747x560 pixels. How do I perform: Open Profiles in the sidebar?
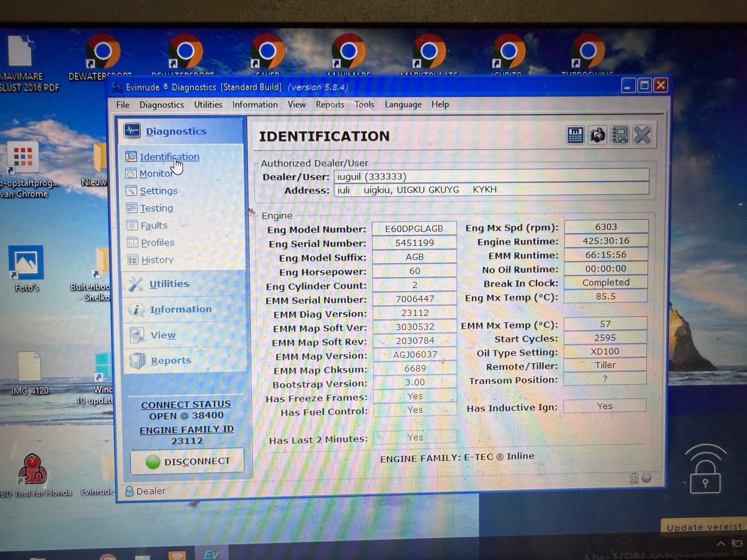tap(157, 243)
